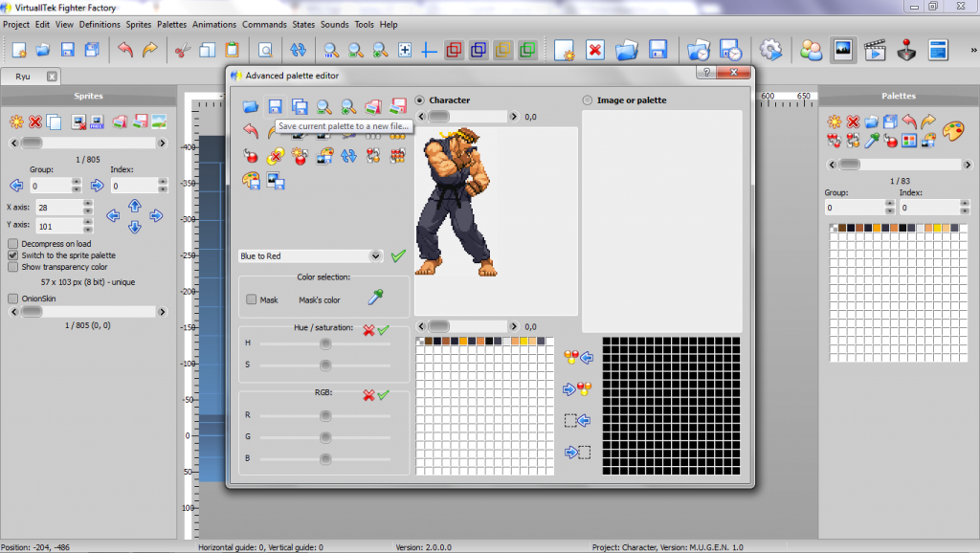The height and width of the screenshot is (553, 980).
Task: Pick mask's color with the eyedropper
Action: 375,298
